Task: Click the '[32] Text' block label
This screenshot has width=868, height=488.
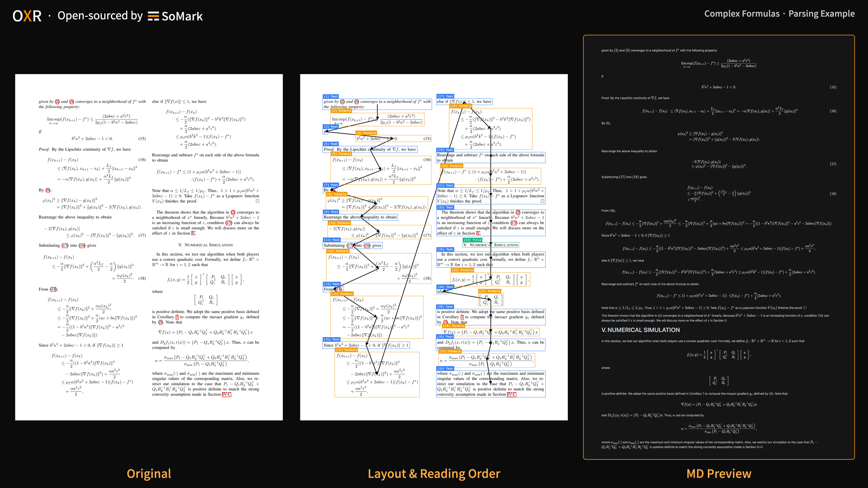Action: (x=445, y=369)
